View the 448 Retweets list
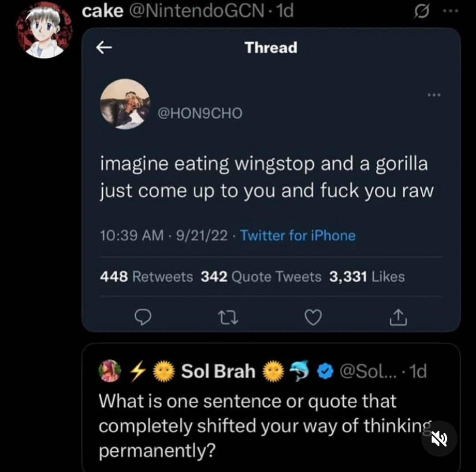This screenshot has width=476, height=472. point(146,277)
